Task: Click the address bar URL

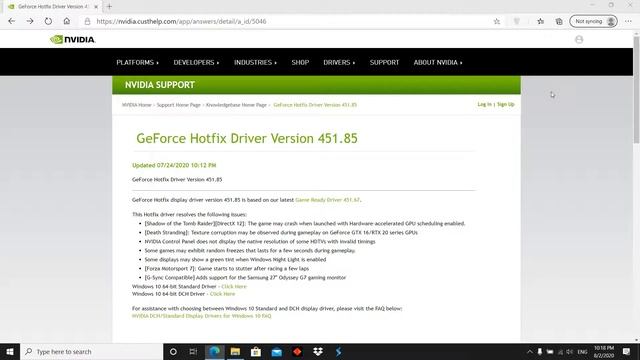Action: [x=181, y=21]
